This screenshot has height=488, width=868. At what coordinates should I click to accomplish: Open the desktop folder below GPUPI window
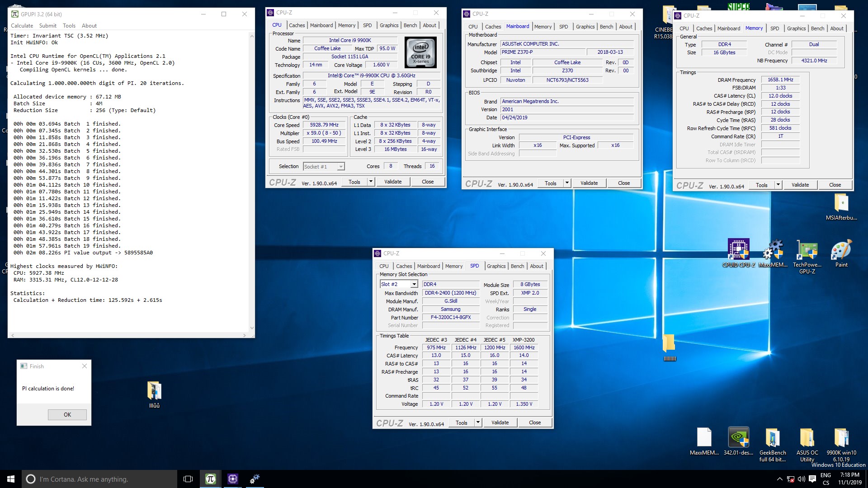pos(154,394)
